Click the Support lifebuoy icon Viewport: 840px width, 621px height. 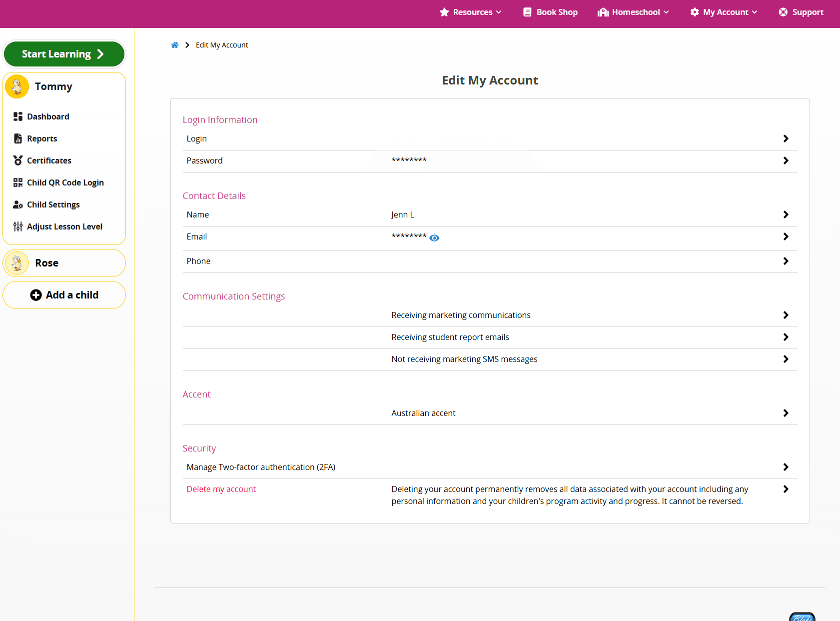point(783,12)
